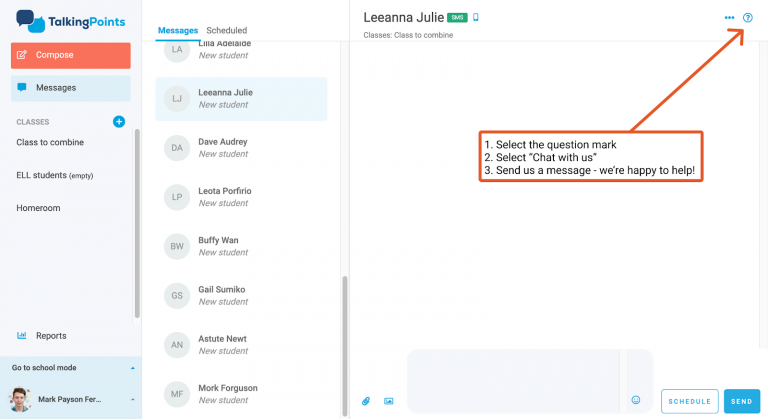The image size is (768, 419).
Task: Open the emoji picker
Action: point(636,400)
